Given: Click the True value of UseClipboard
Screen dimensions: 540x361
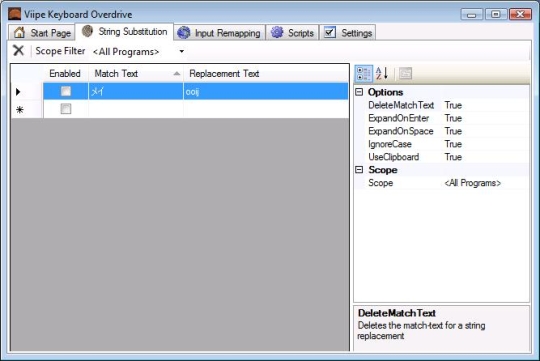Looking at the screenshot, I should click(453, 157).
